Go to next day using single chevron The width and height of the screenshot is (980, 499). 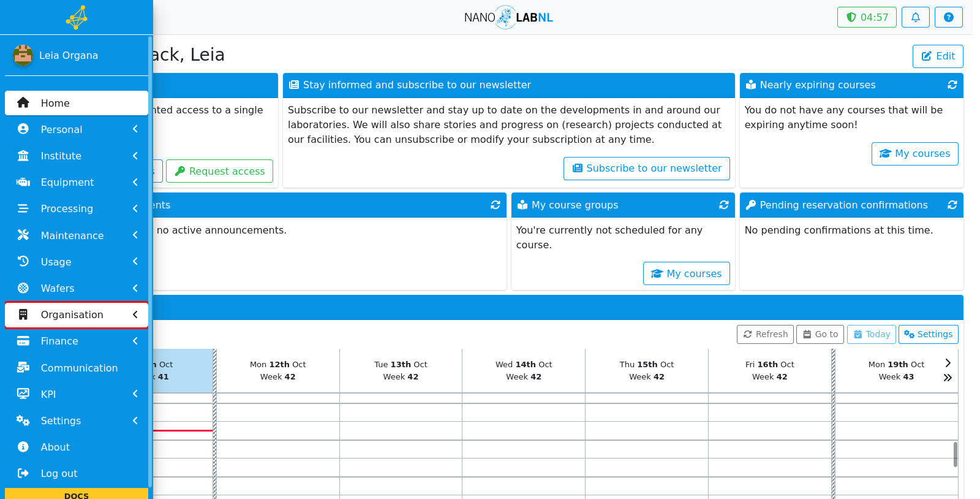(x=948, y=363)
